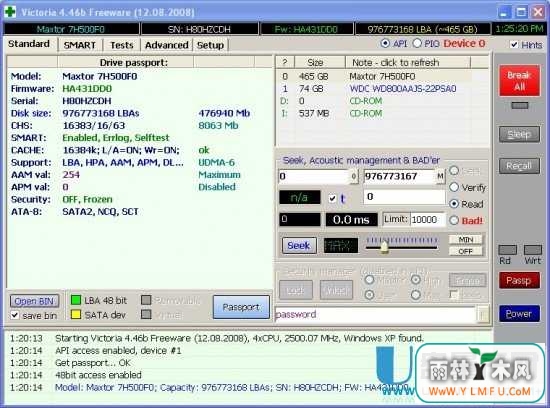Screen dimensions: 550x408
Task: Click log line 'Get passport... OK'
Action: pyautogui.click(x=93, y=362)
